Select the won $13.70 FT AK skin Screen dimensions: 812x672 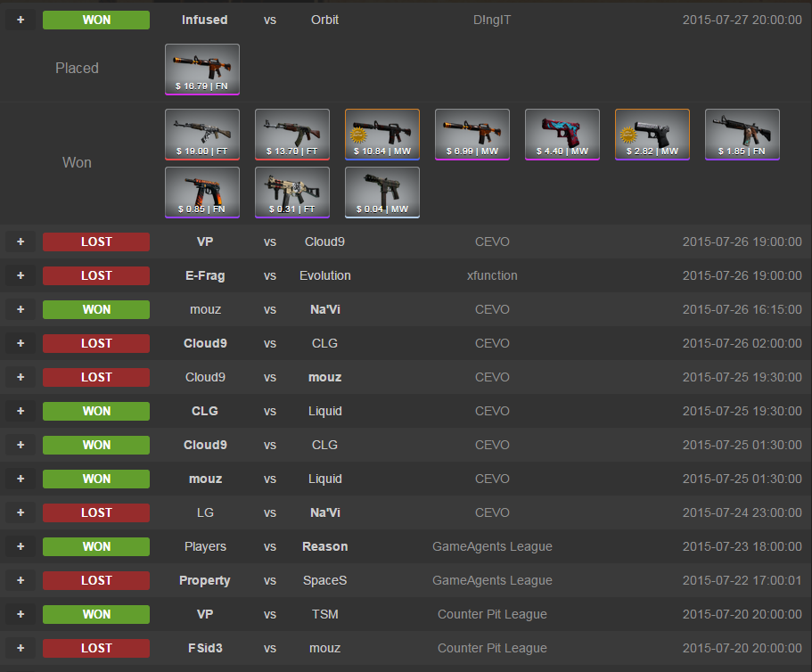pos(292,135)
